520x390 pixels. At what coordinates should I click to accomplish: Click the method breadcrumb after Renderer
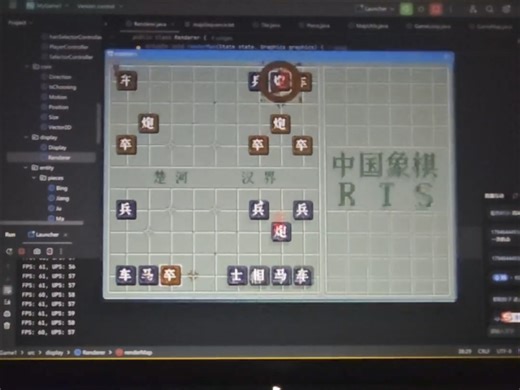[134, 352]
